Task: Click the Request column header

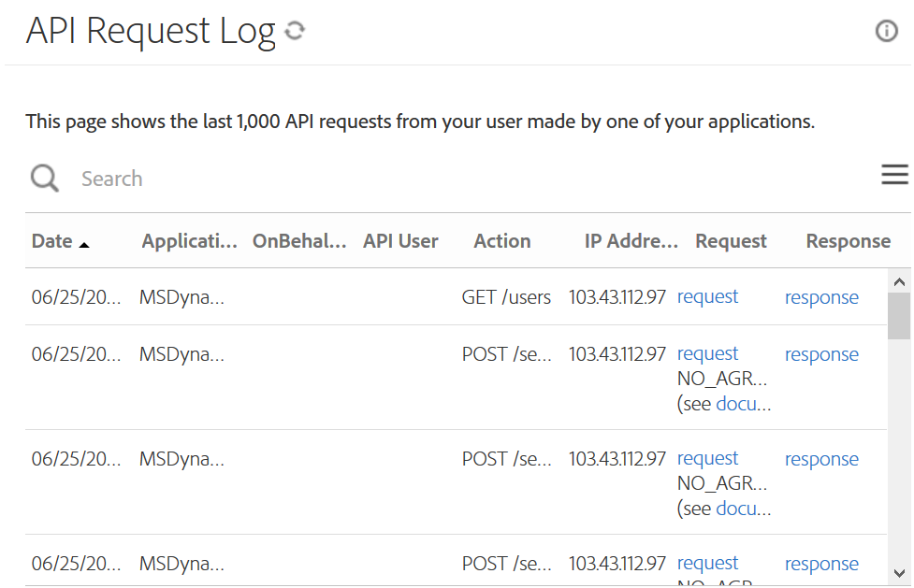Action: 731,240
